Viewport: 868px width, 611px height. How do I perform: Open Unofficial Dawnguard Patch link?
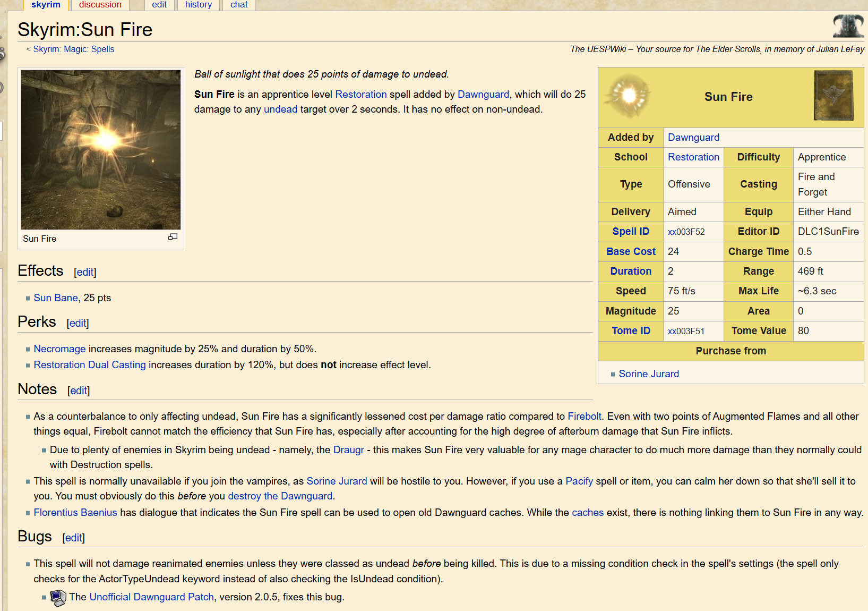(x=152, y=597)
